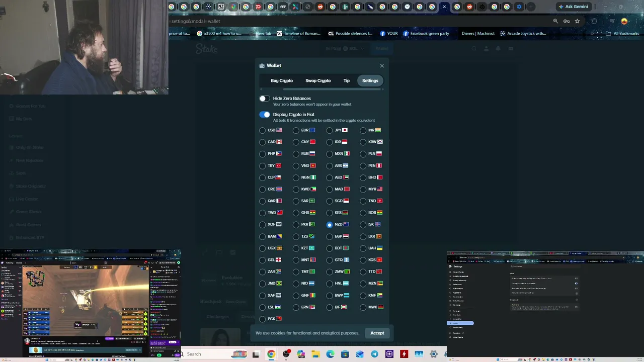Pick the KRW radio button

[x=363, y=142]
